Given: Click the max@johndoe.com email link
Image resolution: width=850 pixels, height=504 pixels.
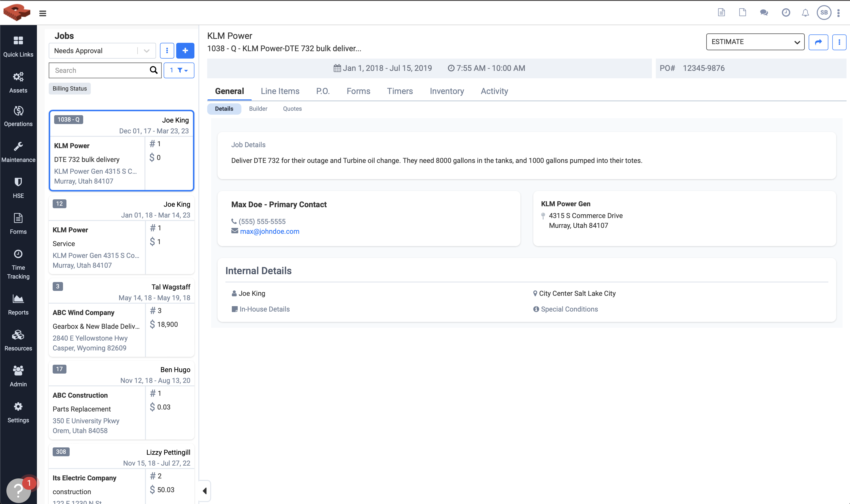Looking at the screenshot, I should click(x=269, y=231).
